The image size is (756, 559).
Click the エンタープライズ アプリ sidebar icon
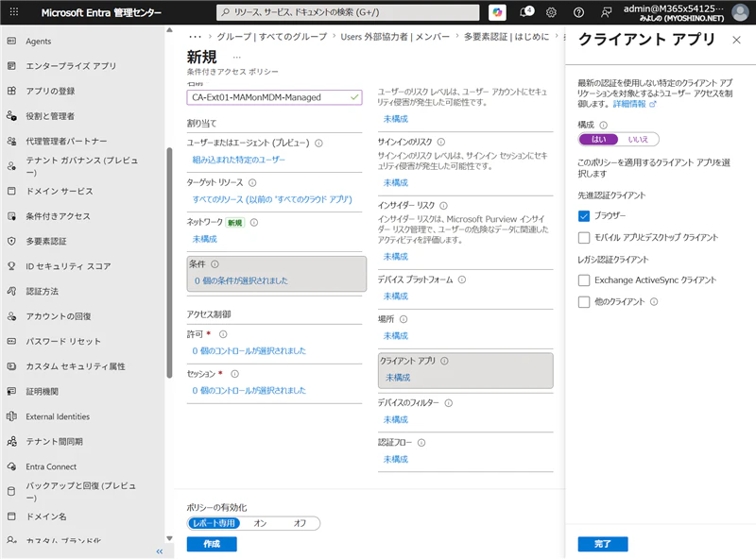pos(12,65)
